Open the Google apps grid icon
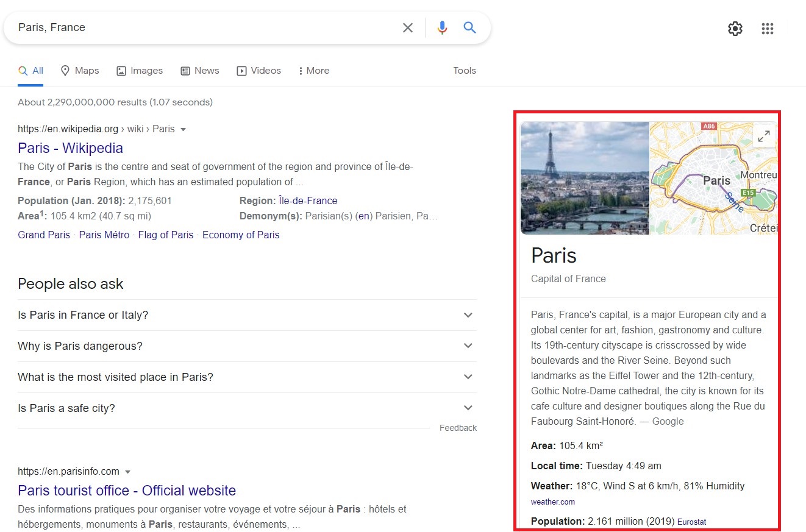The image size is (806, 532). coord(768,29)
